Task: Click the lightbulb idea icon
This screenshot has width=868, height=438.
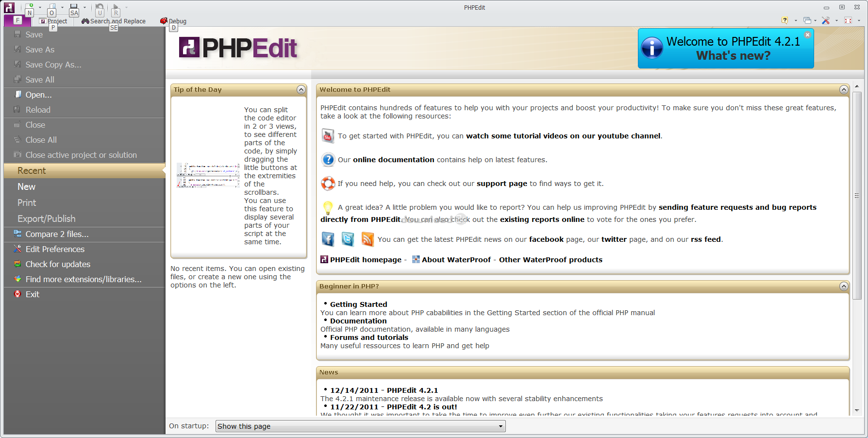Action: click(328, 208)
